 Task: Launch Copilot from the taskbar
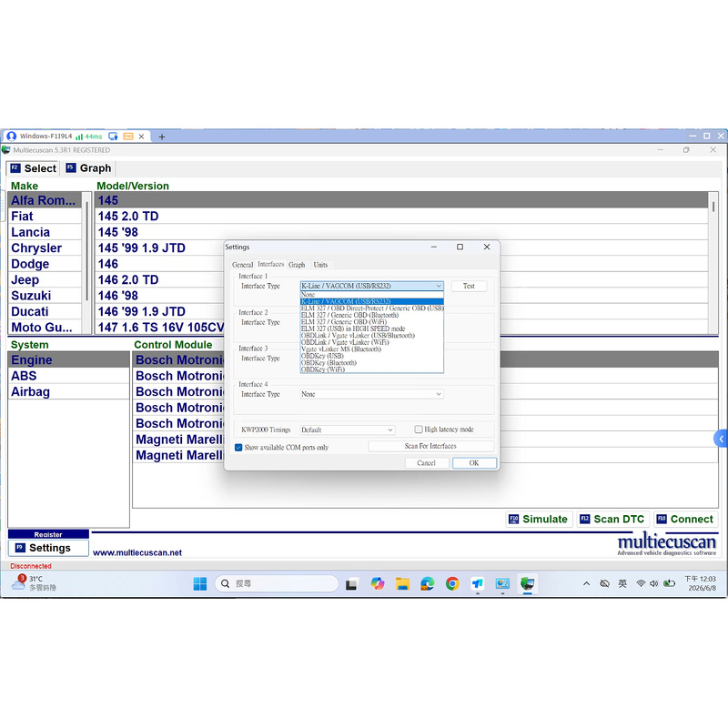pyautogui.click(x=378, y=583)
